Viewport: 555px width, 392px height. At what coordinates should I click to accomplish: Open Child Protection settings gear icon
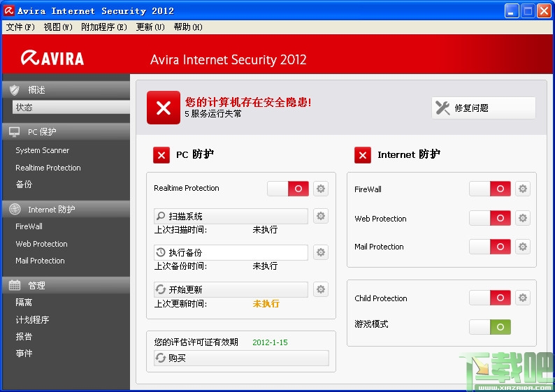[523, 298]
